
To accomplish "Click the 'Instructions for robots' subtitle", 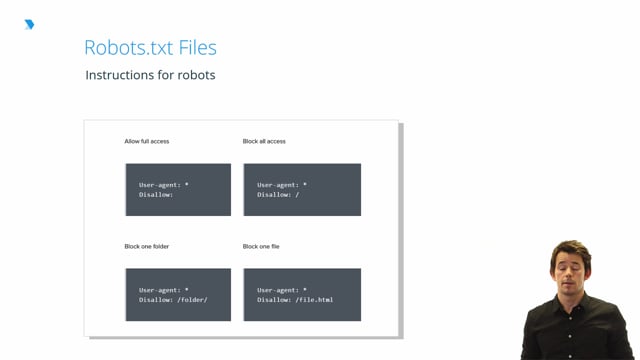I will coord(150,75).
